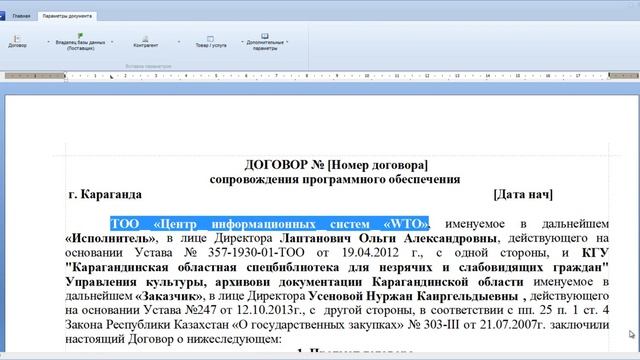Viewport: 640px width, 360px height.
Task: Click the word спецбиблиотека in the document
Action: [x=293, y=267]
